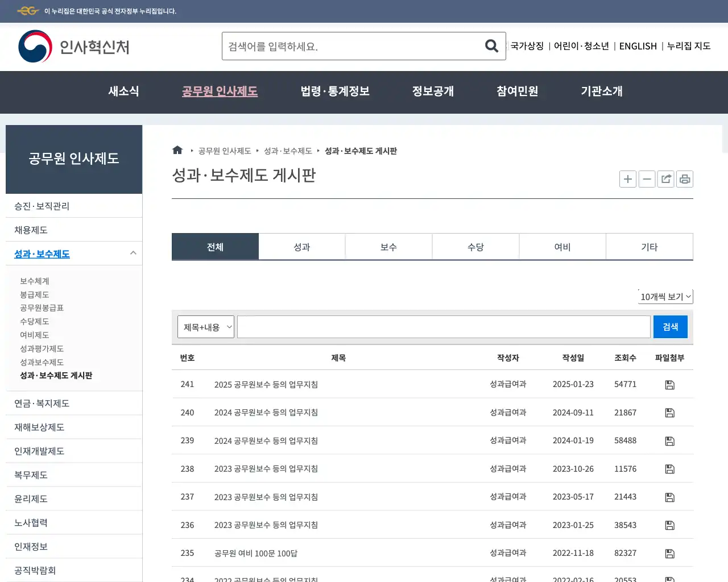Click breadcrumb 공무원 인사제도 link
The height and width of the screenshot is (582, 728).
(225, 151)
